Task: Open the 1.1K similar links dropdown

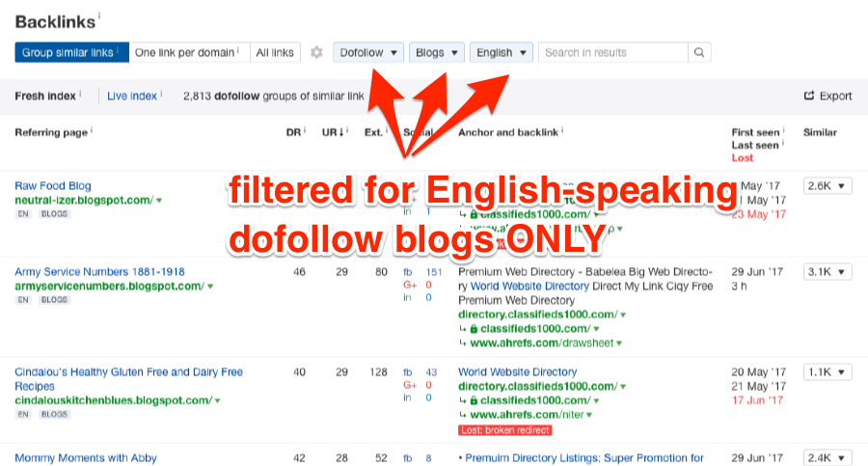Action: point(827,371)
